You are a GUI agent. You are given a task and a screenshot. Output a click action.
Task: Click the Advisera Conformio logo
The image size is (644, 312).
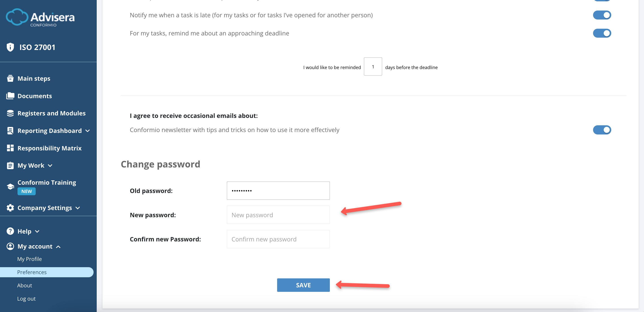point(40,17)
